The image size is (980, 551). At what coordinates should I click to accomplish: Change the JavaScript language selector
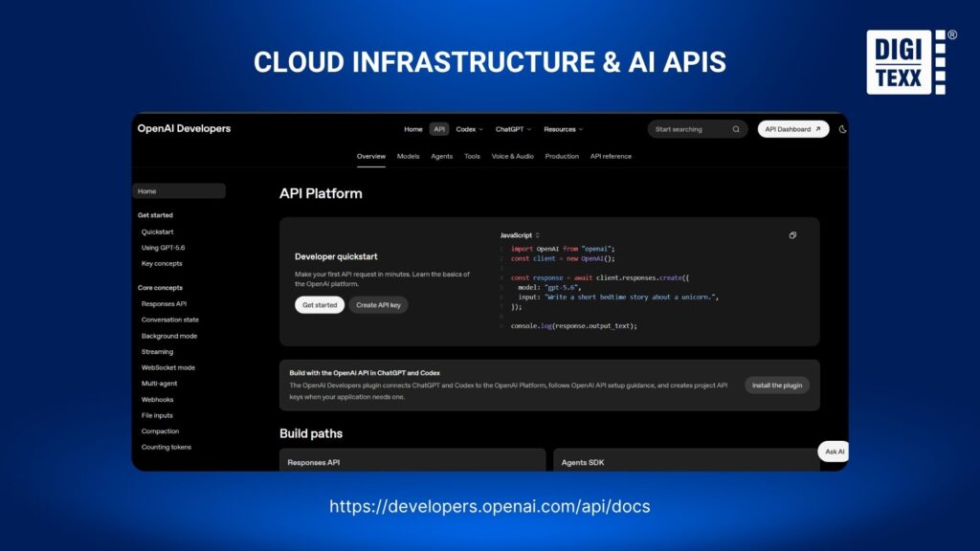(520, 235)
